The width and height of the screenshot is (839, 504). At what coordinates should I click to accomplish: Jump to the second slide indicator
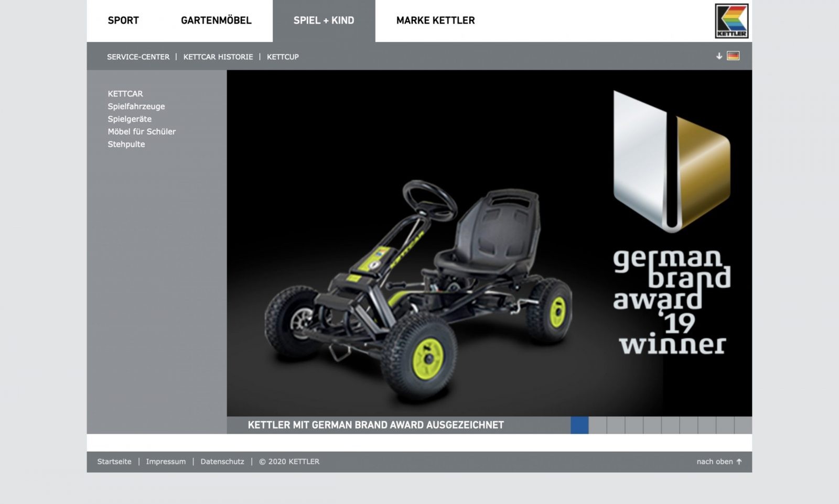click(598, 425)
